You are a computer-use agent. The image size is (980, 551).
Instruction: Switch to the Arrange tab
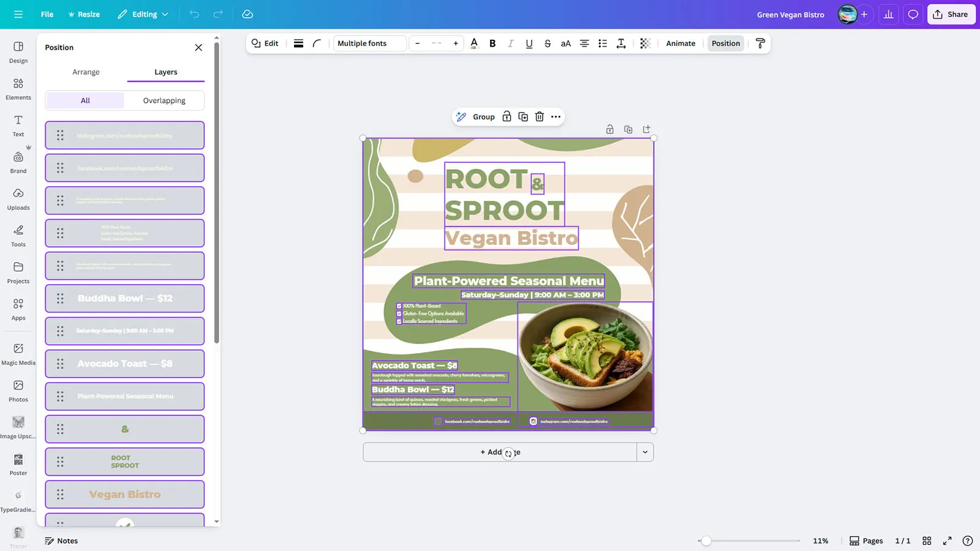pos(86,72)
